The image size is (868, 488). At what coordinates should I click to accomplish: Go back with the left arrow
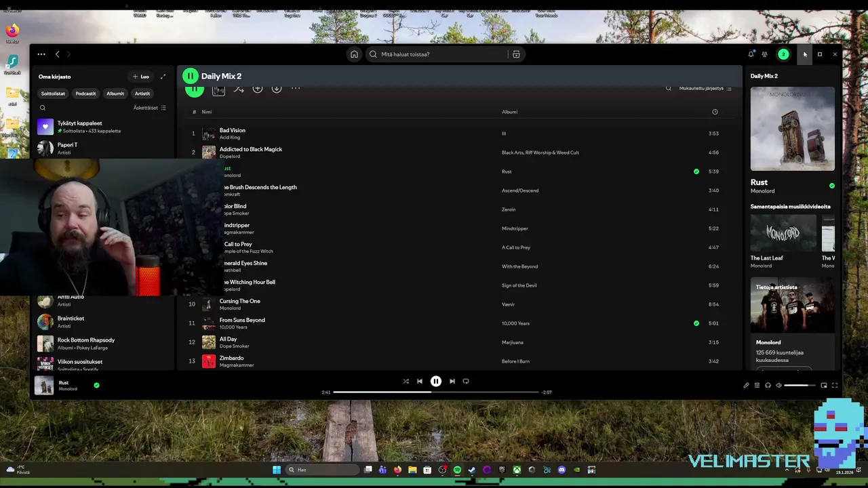click(58, 54)
